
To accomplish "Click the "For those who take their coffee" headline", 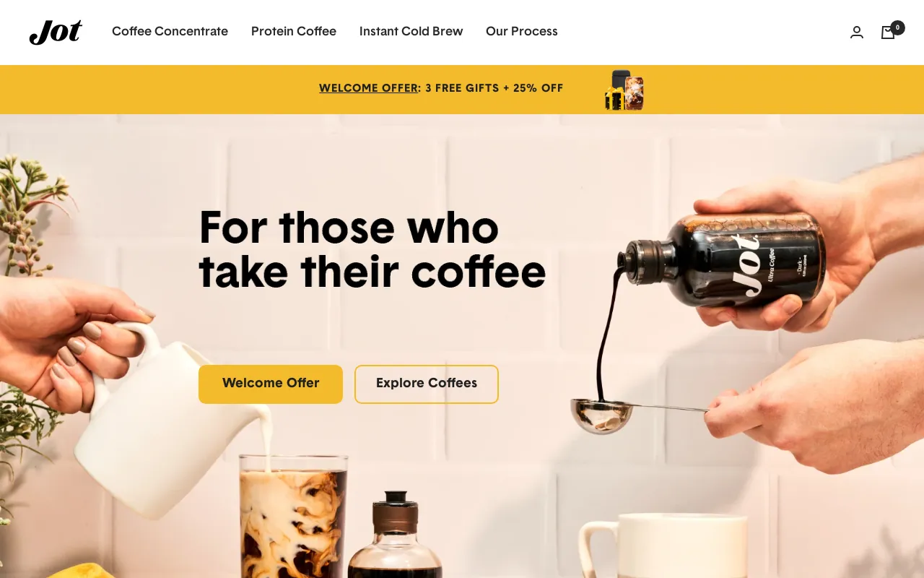I will [372, 250].
